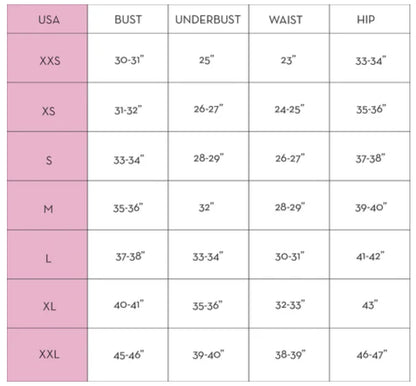Click the S hip value 37-38"
The height and width of the screenshot is (386, 416).
coord(370,158)
